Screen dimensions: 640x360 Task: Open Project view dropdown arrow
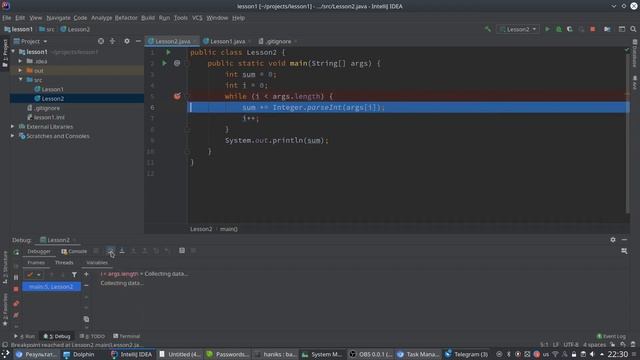pos(45,42)
